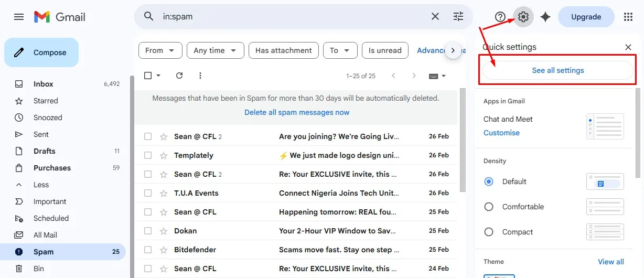Click the Compact density preview thumbnail

[x=605, y=232]
